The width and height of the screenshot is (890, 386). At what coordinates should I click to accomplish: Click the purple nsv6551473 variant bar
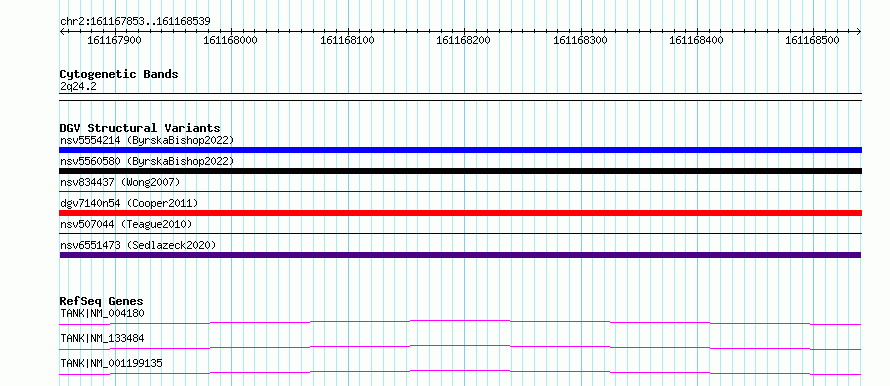click(460, 255)
